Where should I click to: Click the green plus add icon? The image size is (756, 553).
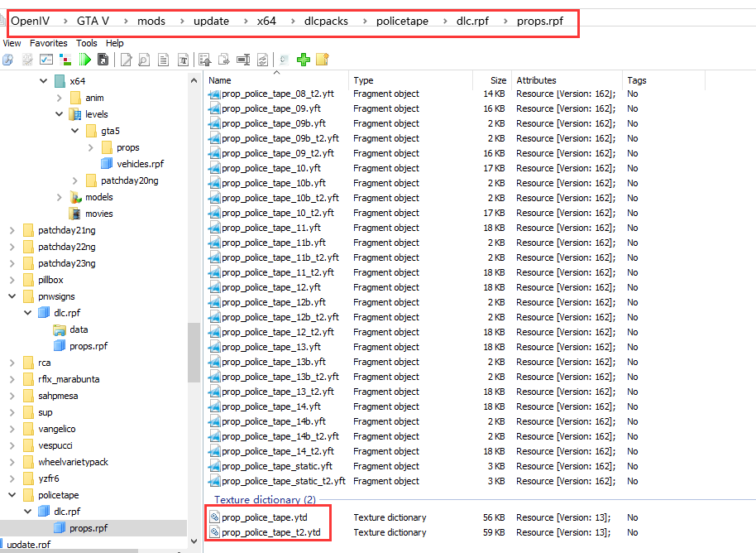pyautogui.click(x=304, y=60)
